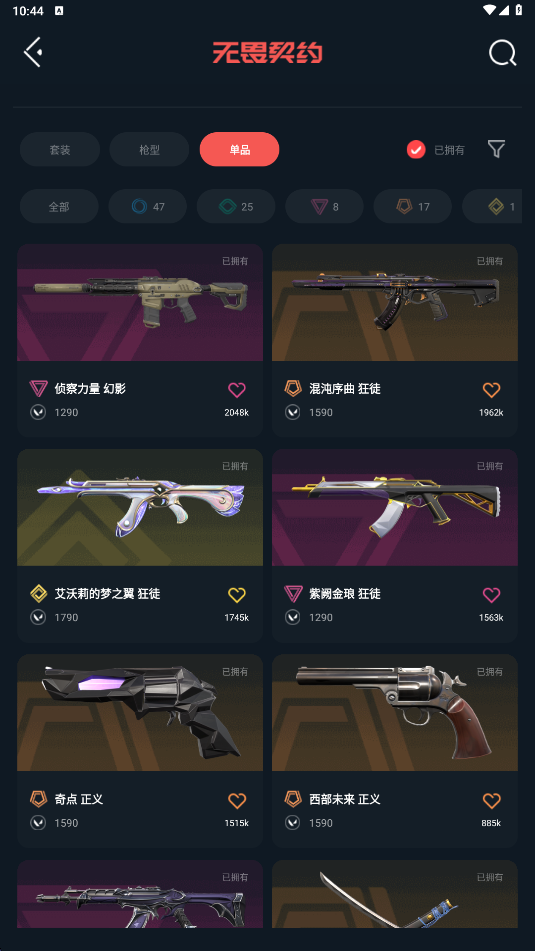Tap the heart on 紫阙金琅 狂徒
The image size is (535, 951).
pos(491,595)
